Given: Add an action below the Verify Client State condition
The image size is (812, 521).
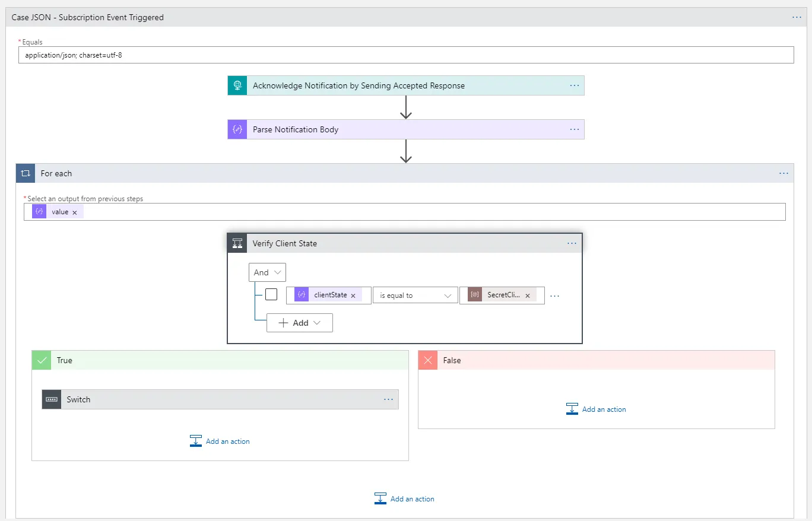Looking at the screenshot, I should coord(404,499).
